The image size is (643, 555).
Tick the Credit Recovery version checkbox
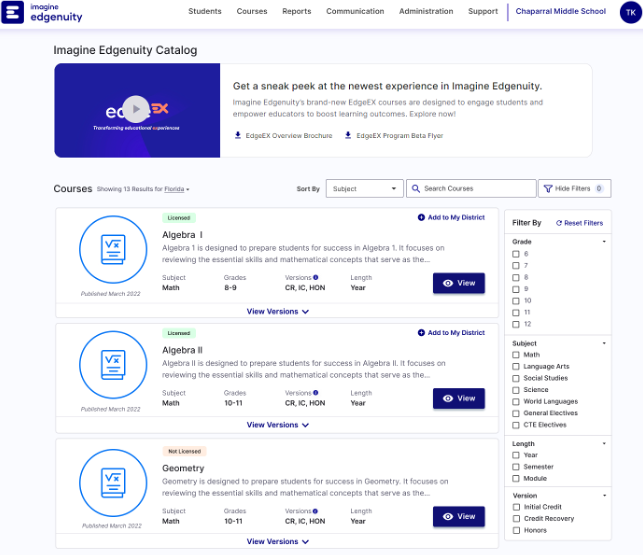tap(516, 518)
